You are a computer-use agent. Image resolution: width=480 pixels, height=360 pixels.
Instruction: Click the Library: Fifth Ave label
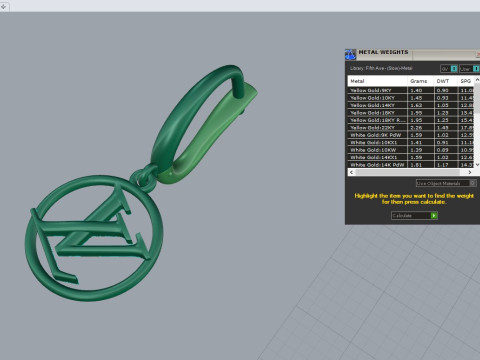coord(381,68)
